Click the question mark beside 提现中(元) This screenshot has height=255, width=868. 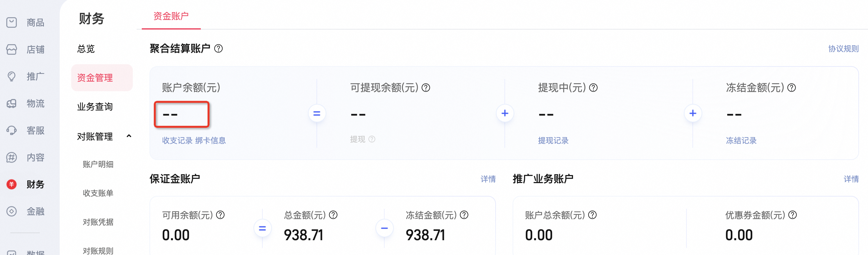point(593,88)
